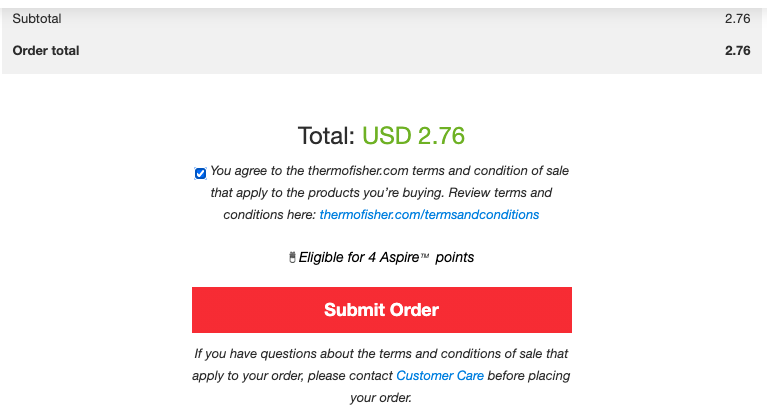Click the bold Order total amount 2.76
Screen dimensions: 767x408
737,50
